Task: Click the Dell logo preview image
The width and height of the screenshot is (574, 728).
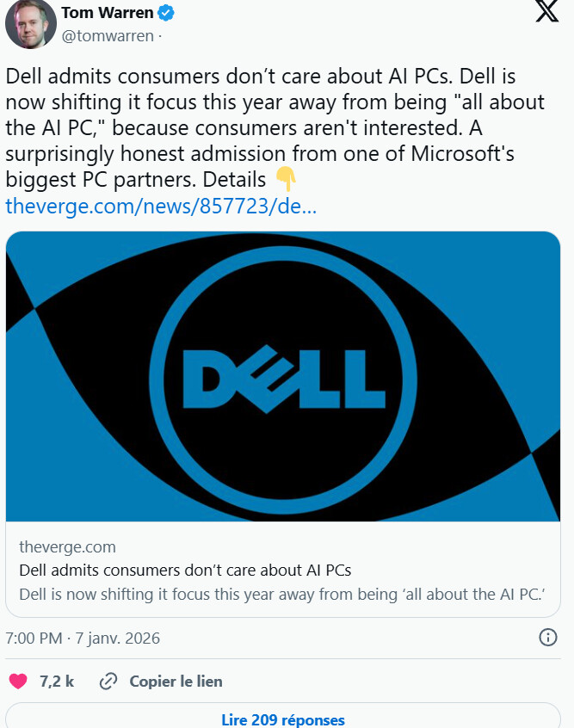Action: pos(283,376)
